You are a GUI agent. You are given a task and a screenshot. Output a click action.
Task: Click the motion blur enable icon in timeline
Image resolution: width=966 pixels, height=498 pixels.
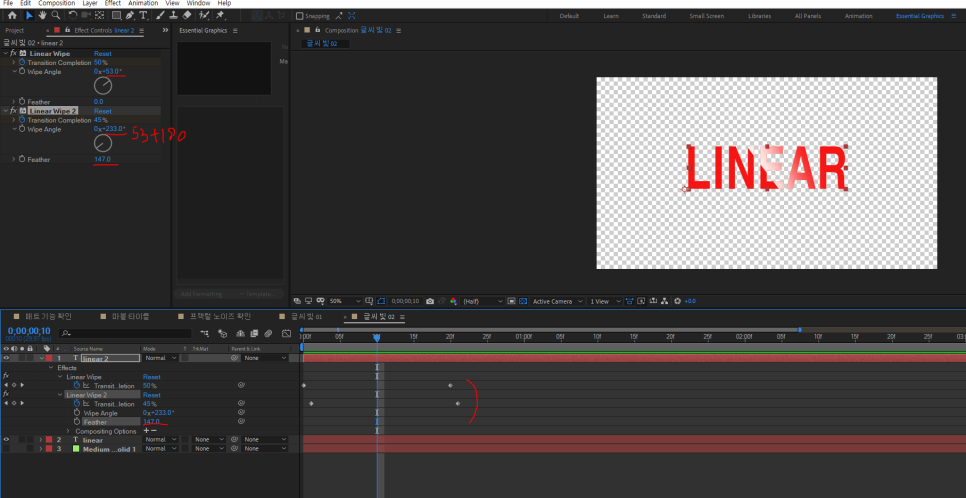[x=268, y=333]
